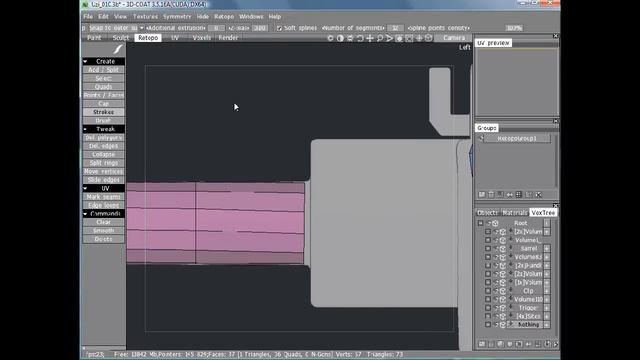640x360 pixels.
Task: Toggle the Trigger row checkbox
Action: (x=488, y=308)
